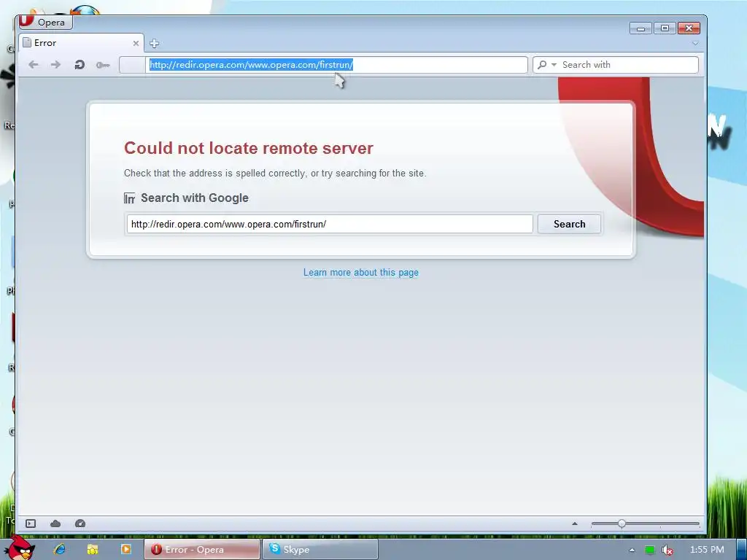Click the password manager key icon
Screen dimensions: 747x560
103,65
